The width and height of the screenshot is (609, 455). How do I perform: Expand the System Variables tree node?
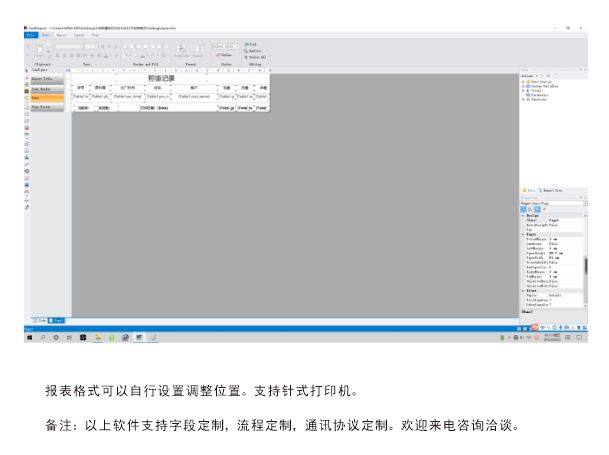pyautogui.click(x=523, y=86)
